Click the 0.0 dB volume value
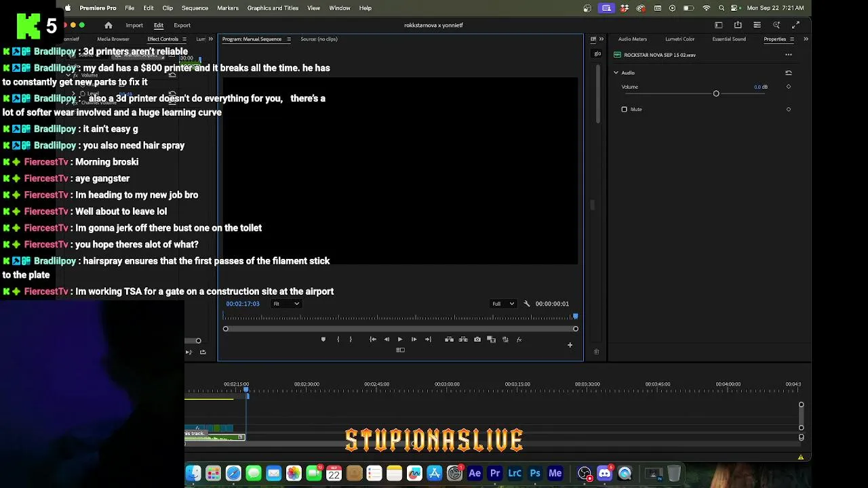Viewport: 868px width, 488px height. coord(761,87)
